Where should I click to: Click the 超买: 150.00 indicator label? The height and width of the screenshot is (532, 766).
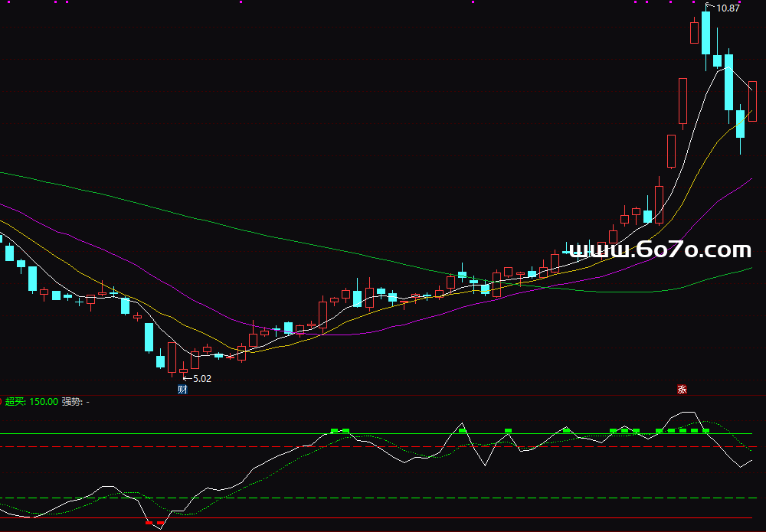pyautogui.click(x=31, y=401)
